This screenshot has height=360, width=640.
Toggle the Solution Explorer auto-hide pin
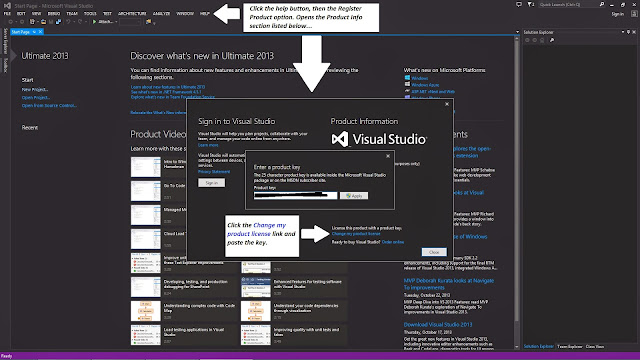click(629, 32)
